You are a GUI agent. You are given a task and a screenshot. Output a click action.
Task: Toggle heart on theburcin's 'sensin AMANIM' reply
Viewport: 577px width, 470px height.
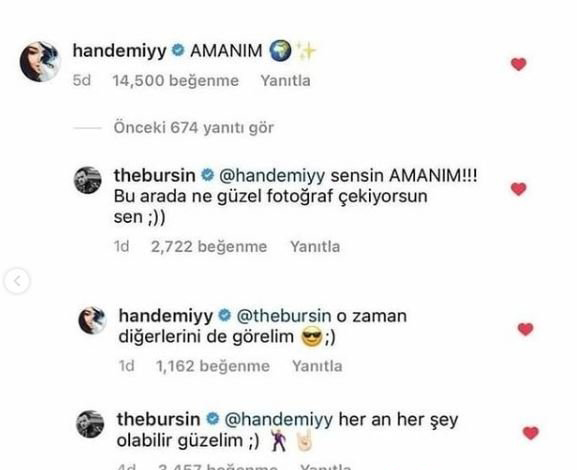[518, 189]
